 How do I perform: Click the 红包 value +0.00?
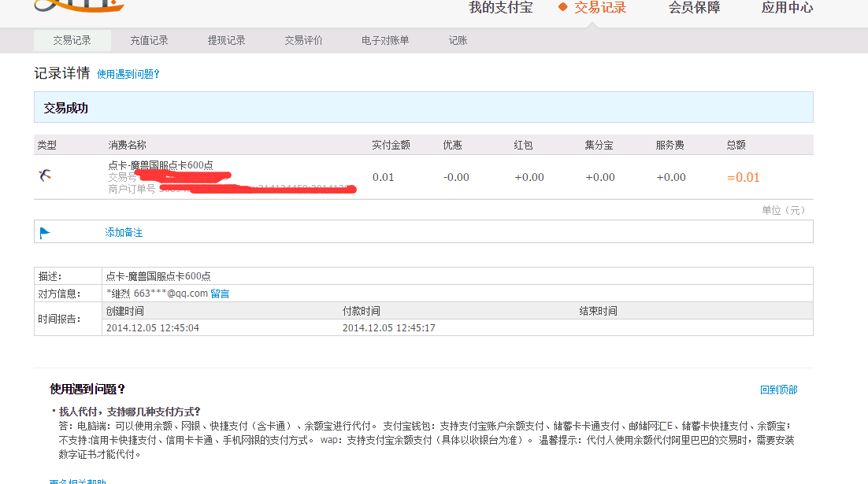click(x=529, y=178)
